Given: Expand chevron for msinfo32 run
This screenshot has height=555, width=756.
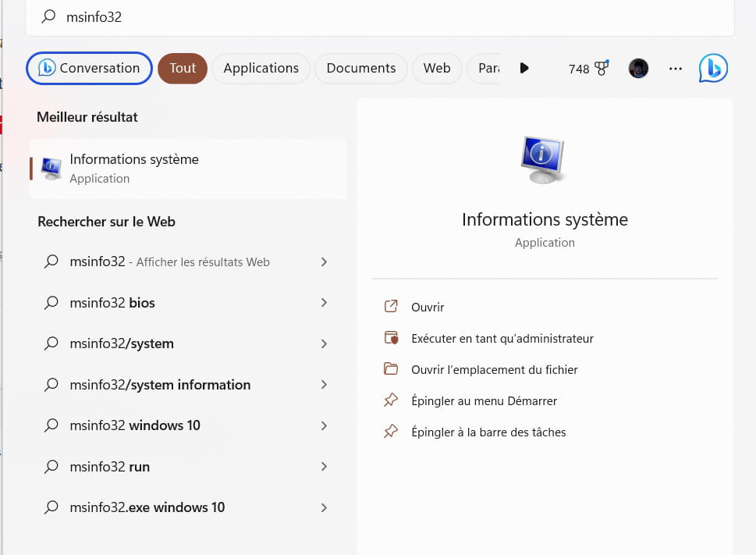Looking at the screenshot, I should (324, 466).
